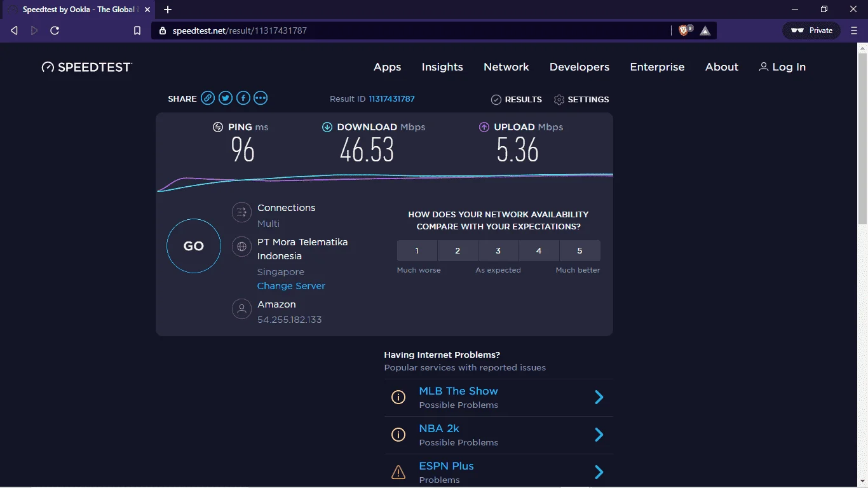868x488 pixels.
Task: Click the Singapore server location text
Action: 281,272
